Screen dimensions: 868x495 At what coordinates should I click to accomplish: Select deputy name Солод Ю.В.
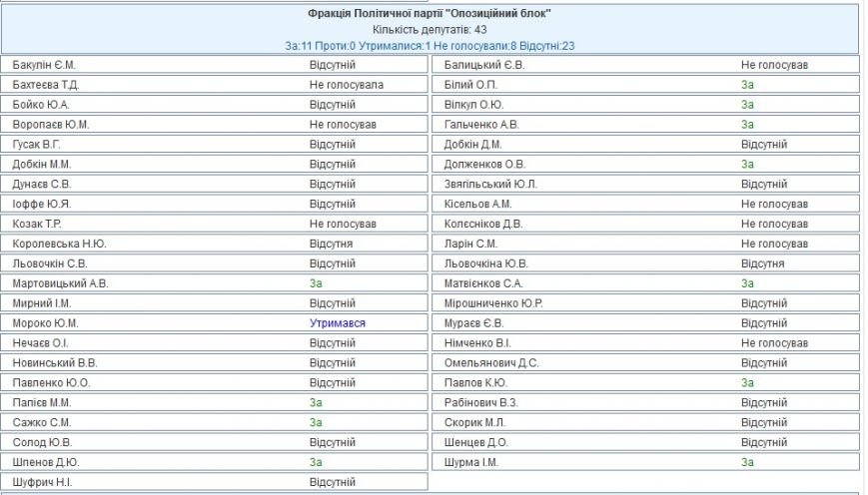click(42, 443)
